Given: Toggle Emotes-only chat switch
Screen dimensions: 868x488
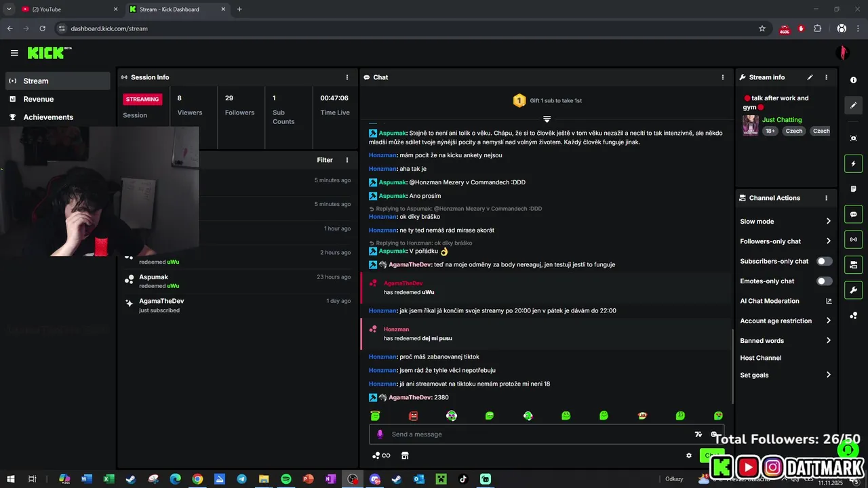Looking at the screenshot, I should [x=824, y=281].
